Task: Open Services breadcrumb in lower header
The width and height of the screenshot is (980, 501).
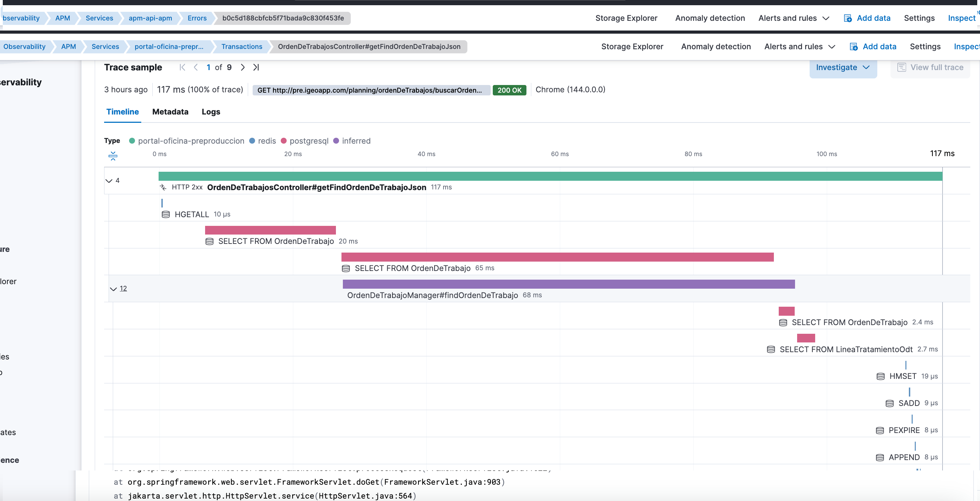Action: 105,47
